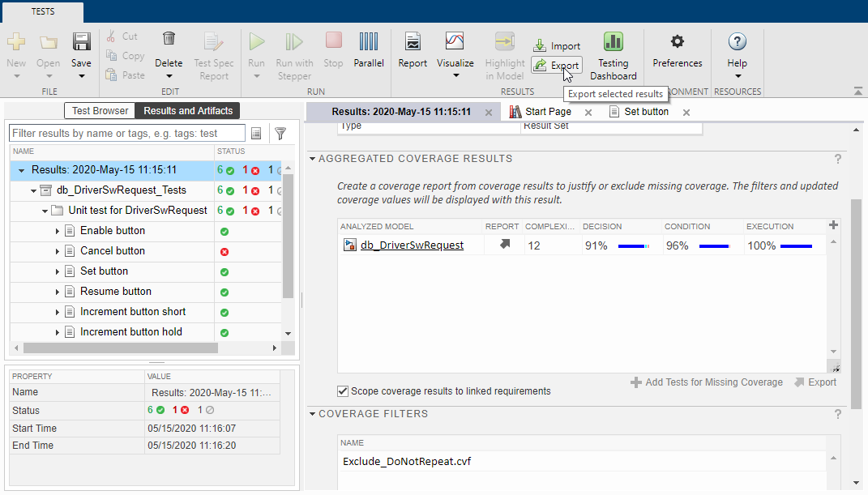This screenshot has width=868, height=495.
Task: Click Add Tests for Missing Coverage
Action: point(707,382)
